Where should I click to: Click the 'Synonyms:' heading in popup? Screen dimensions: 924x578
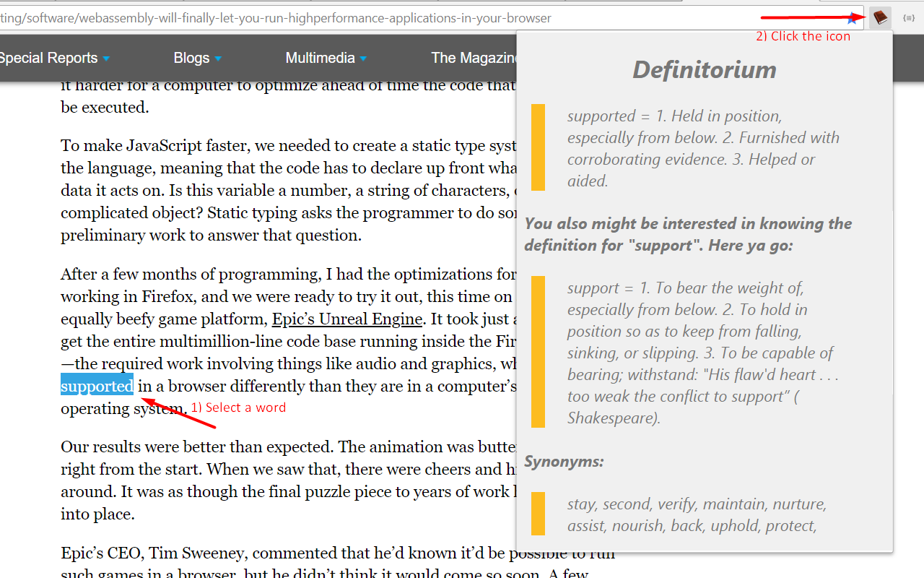(564, 461)
